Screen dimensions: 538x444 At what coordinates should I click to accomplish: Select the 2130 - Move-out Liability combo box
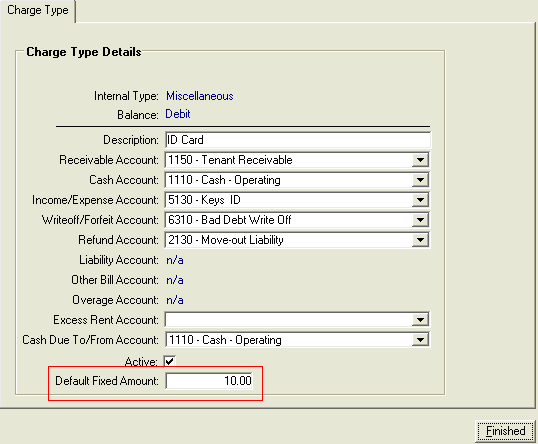(297, 240)
